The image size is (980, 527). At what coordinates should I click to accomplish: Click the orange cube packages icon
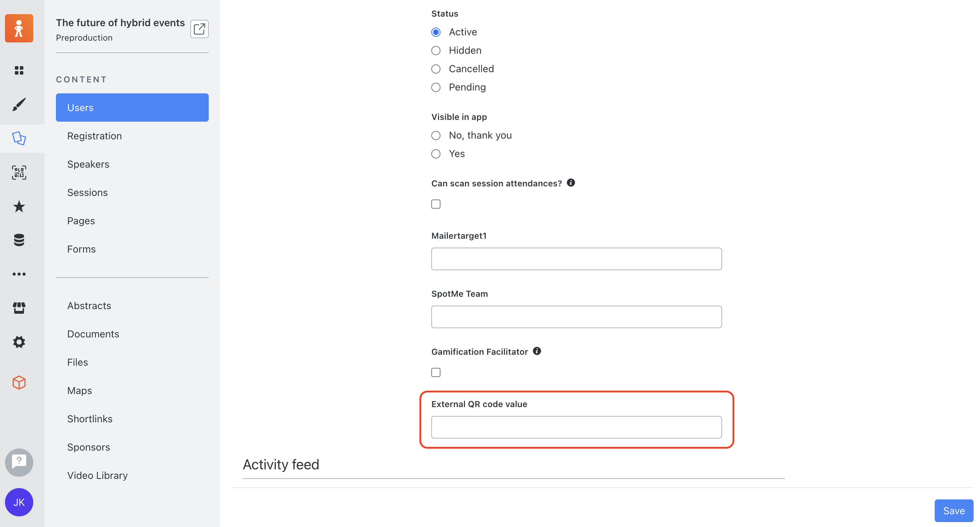[x=19, y=382]
